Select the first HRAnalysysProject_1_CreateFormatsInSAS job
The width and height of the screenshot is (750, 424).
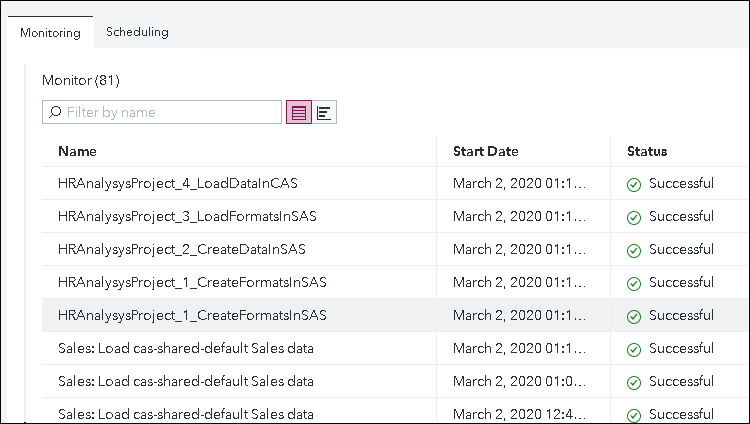tap(193, 283)
